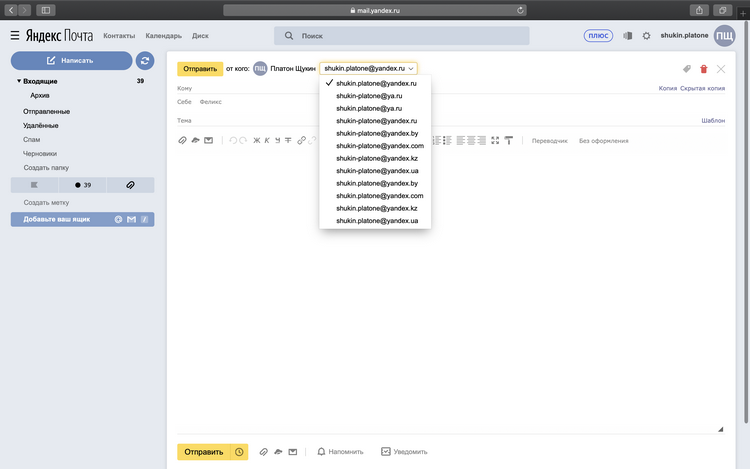The height and width of the screenshot is (469, 750).
Task: Open Диск in the header
Action: pyautogui.click(x=200, y=36)
